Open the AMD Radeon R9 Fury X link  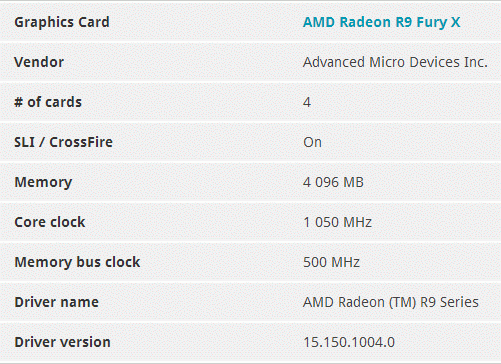click(382, 22)
